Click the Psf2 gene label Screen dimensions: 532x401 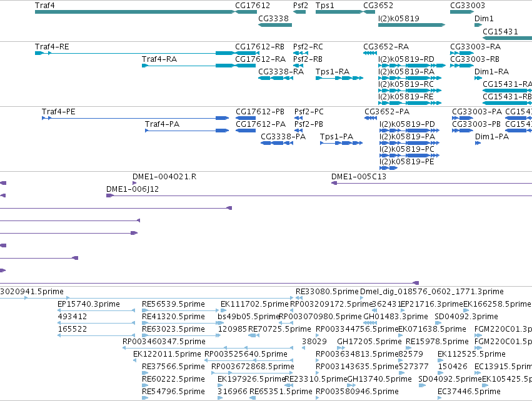click(x=301, y=6)
